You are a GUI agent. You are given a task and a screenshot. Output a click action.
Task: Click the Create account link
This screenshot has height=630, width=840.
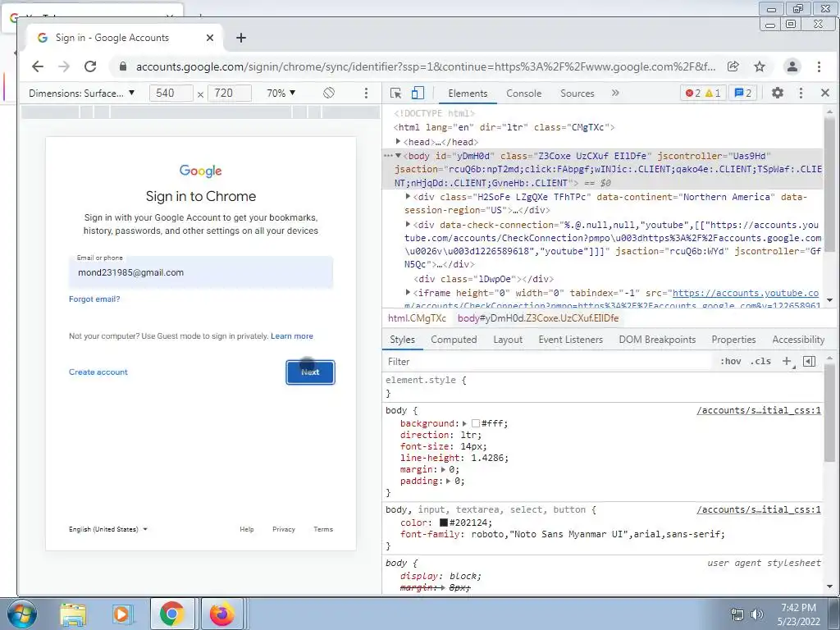tap(98, 372)
